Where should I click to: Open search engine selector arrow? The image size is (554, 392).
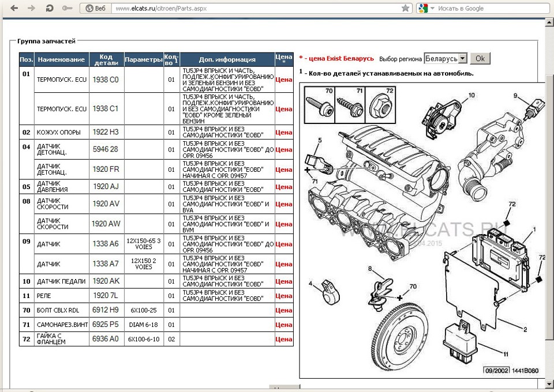(432, 9)
